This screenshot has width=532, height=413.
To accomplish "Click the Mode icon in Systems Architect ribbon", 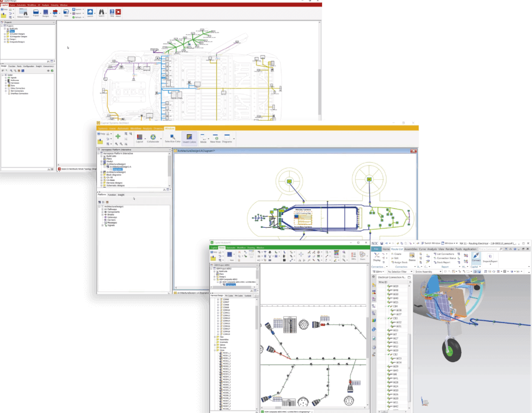I will click(x=203, y=138).
